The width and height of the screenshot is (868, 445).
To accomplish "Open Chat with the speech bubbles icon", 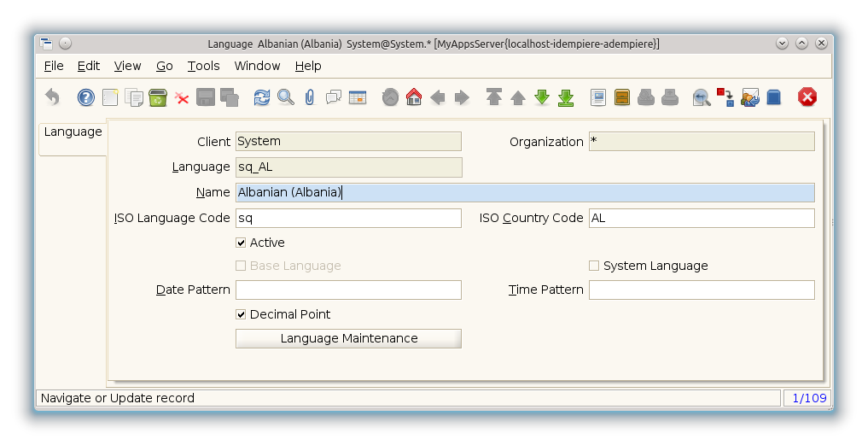I will point(333,97).
